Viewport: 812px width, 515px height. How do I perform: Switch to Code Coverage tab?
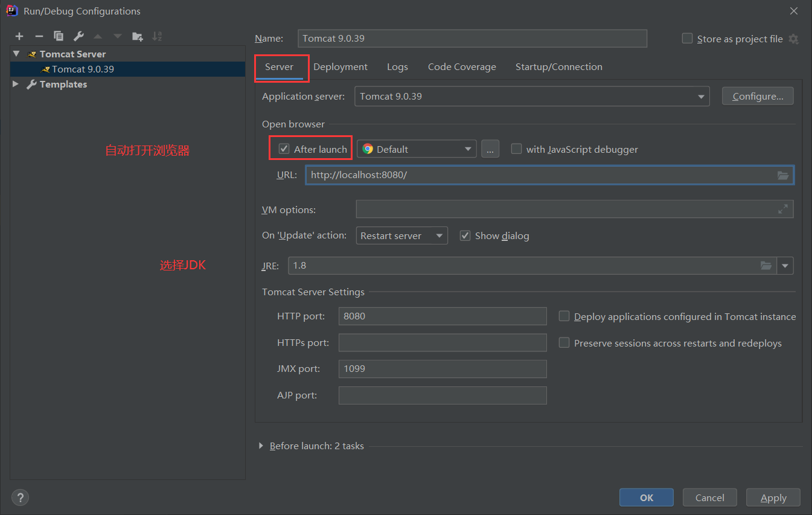coord(462,67)
